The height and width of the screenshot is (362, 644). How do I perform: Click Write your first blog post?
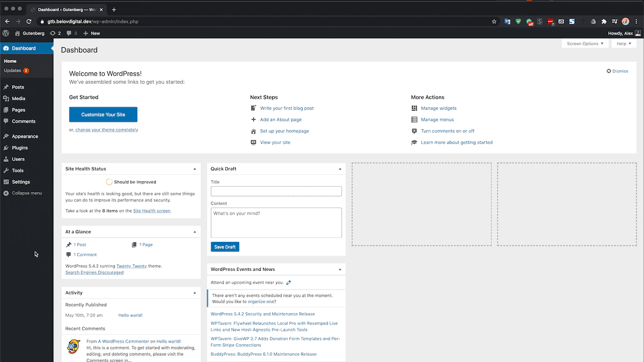287,108
